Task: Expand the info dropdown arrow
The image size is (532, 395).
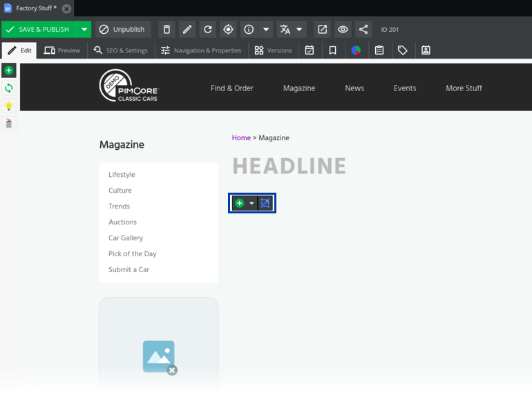Action: tap(266, 30)
